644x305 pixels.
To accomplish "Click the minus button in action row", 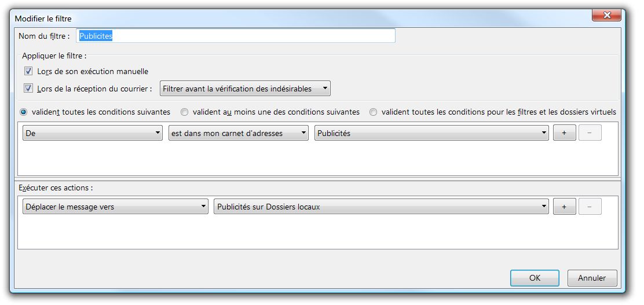I will click(x=590, y=207).
